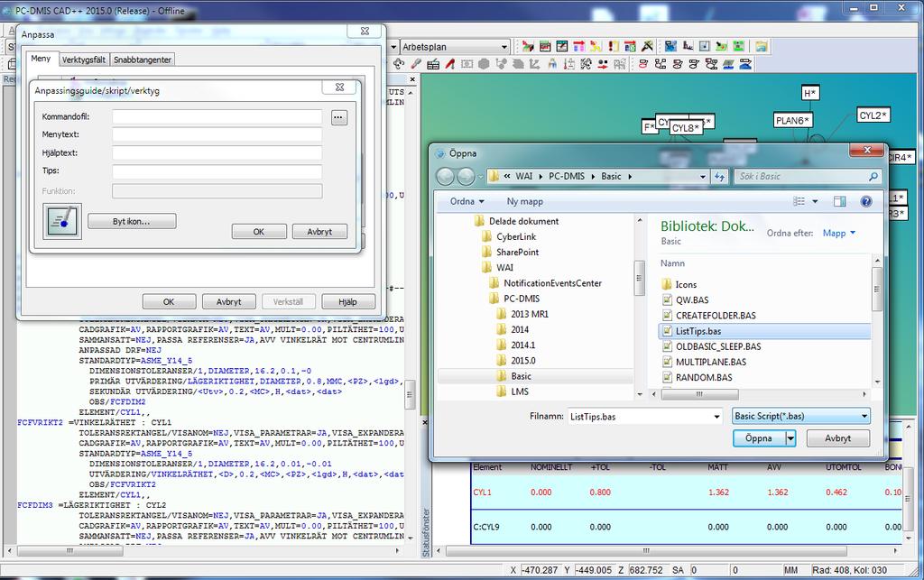
Task: Click the Namn column header
Action: [x=672, y=263]
